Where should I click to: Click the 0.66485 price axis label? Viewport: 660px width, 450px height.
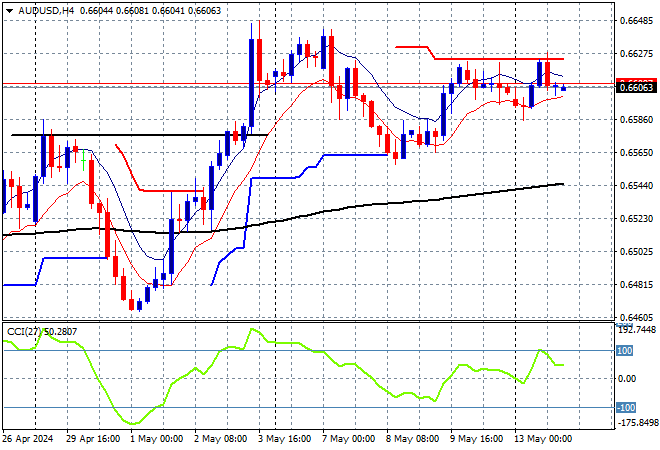(x=636, y=21)
